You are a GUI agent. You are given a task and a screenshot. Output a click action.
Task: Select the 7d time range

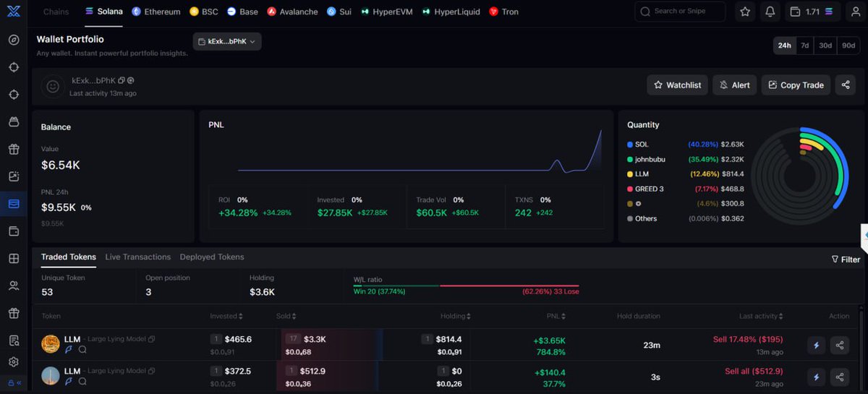804,45
